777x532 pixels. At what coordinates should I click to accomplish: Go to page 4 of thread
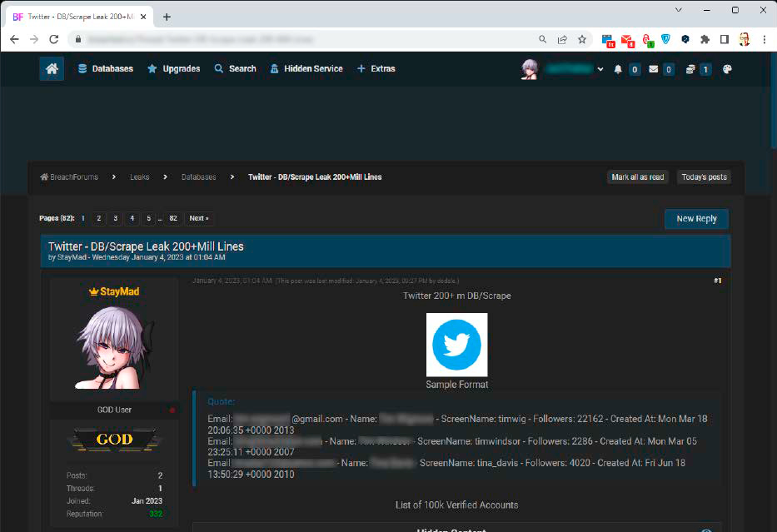pyautogui.click(x=132, y=218)
